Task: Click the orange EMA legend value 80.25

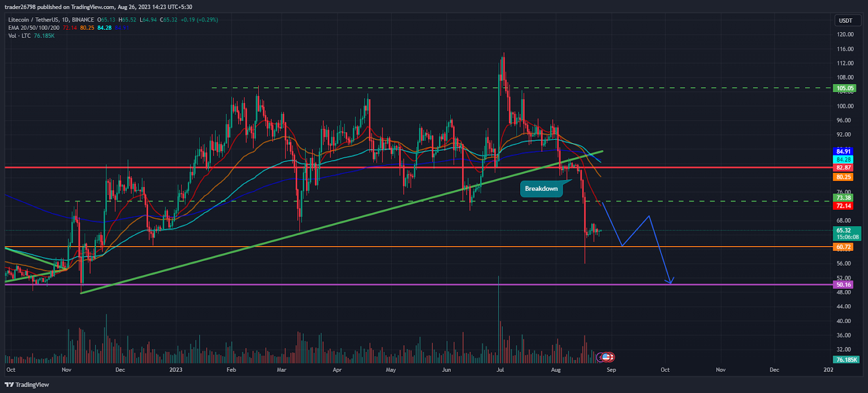Action: tap(87, 28)
